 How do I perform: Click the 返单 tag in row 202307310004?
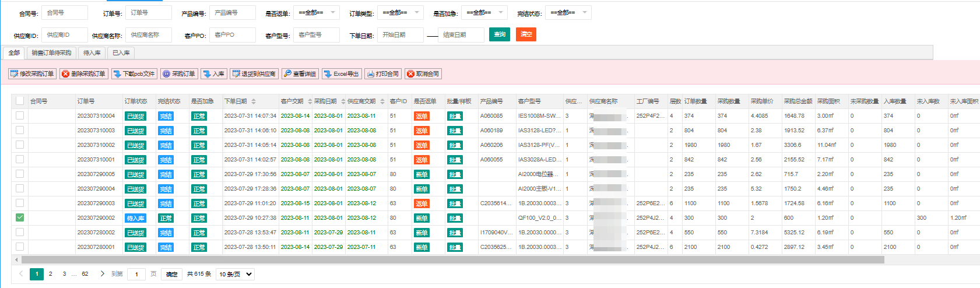[421, 116]
